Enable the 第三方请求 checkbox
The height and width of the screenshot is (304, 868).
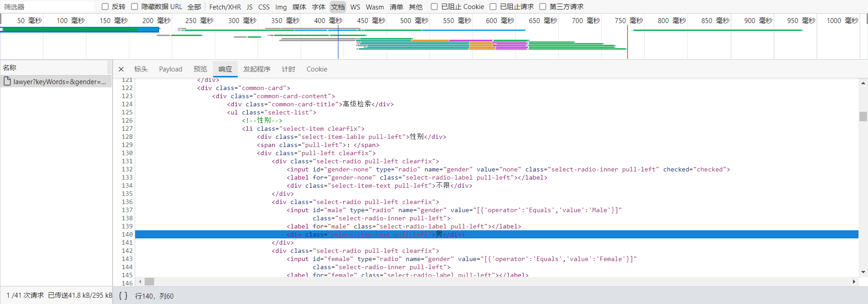pos(543,7)
